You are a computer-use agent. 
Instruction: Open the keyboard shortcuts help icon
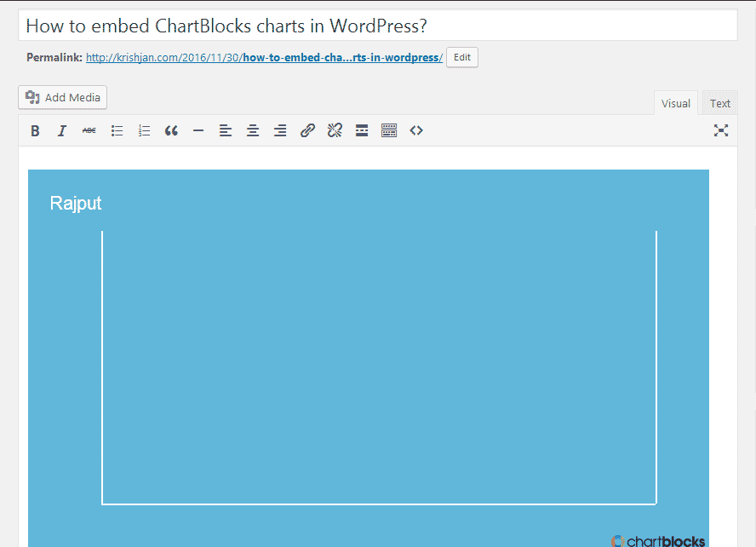[x=389, y=130]
